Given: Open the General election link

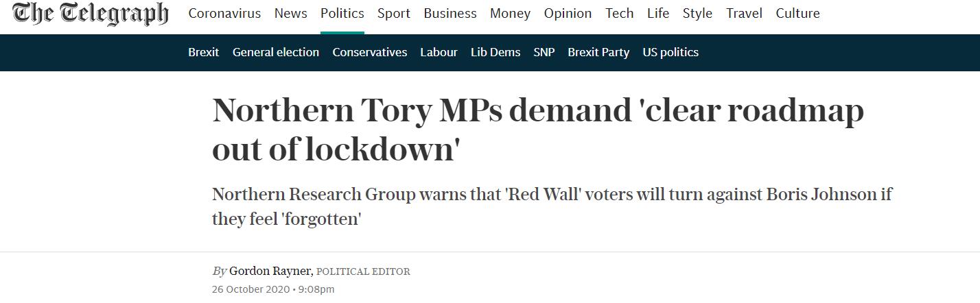Looking at the screenshot, I should click(276, 52).
